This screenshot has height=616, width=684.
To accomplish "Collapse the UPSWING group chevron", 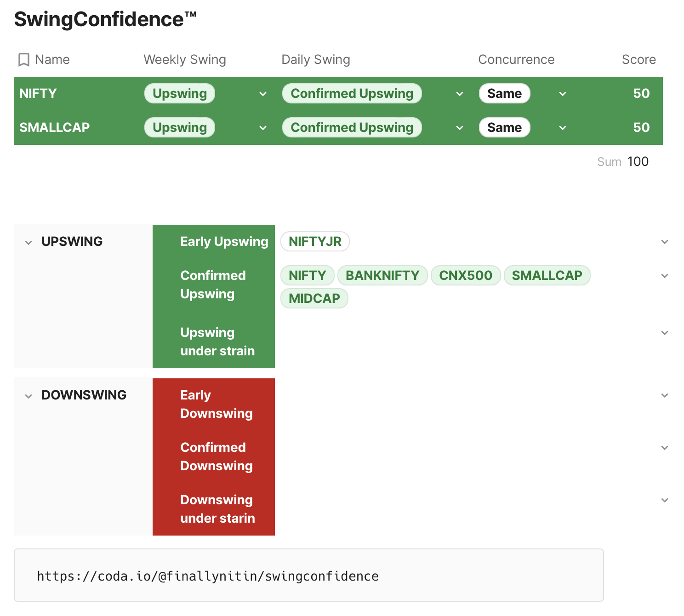I will [28, 242].
